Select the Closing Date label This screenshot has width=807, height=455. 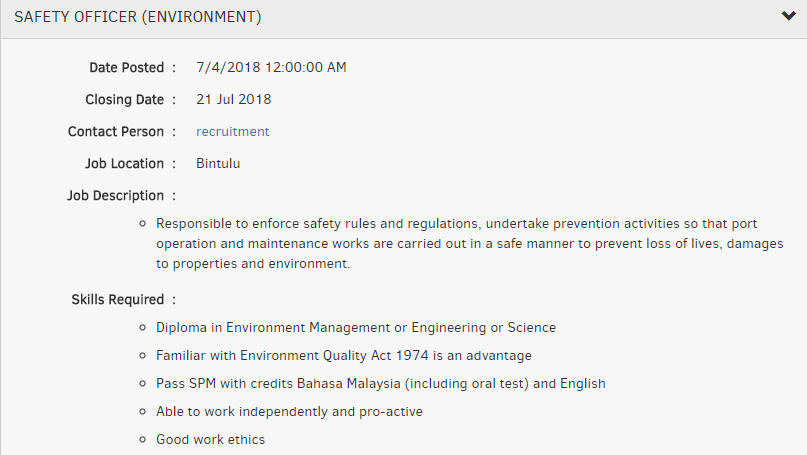125,99
